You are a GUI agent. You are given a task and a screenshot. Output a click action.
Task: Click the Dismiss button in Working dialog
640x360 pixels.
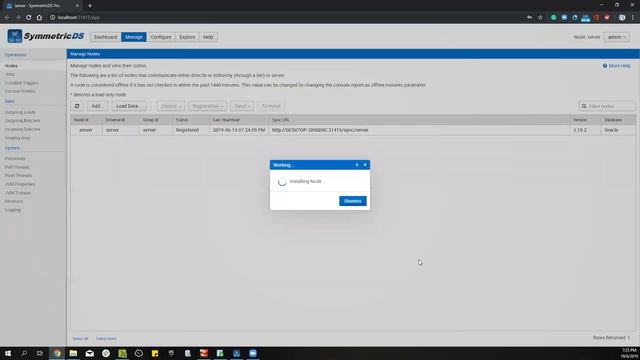(x=353, y=201)
